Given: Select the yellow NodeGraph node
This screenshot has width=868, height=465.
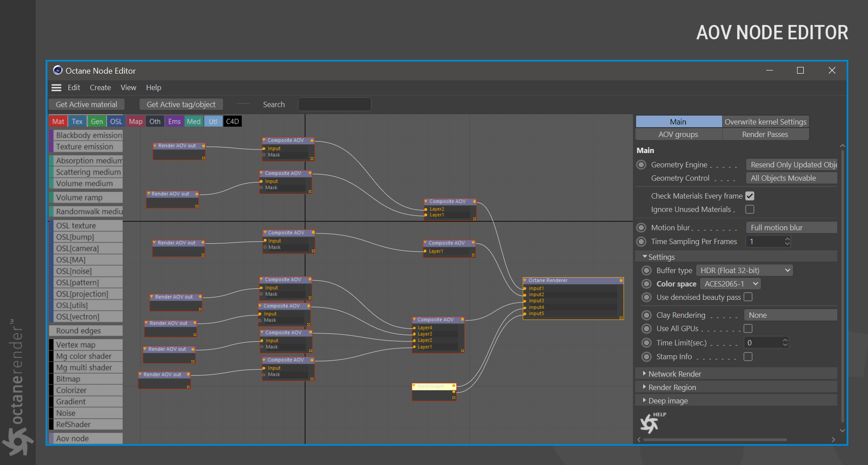Looking at the screenshot, I should click(434, 392).
